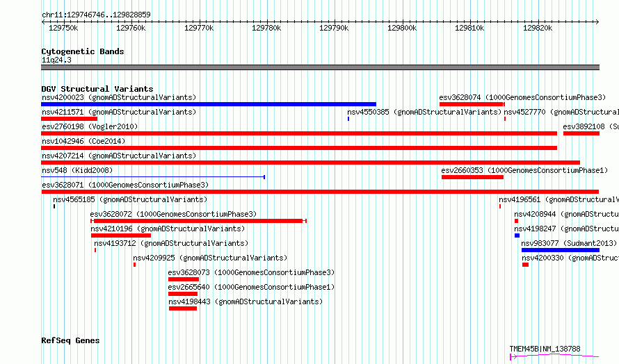Click the nsv983077 (Sudmant2013) blue bar
Image resolution: width=619 pixels, height=364 pixels.
(560, 250)
